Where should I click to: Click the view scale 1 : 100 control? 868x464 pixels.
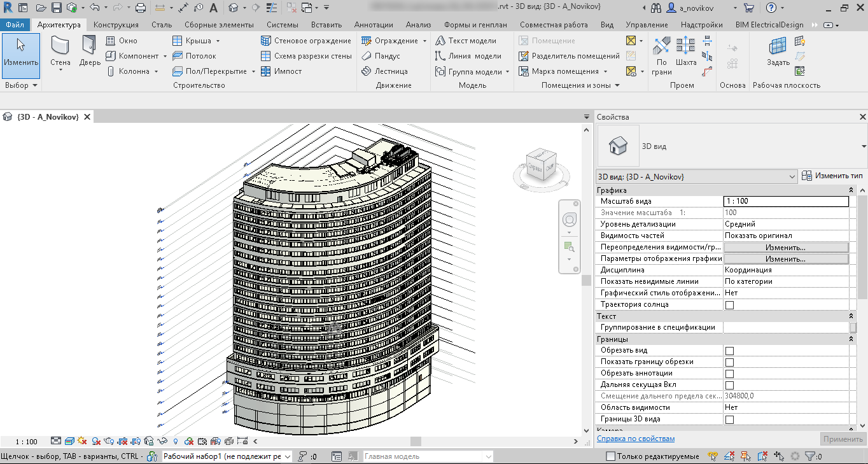(x=26, y=441)
